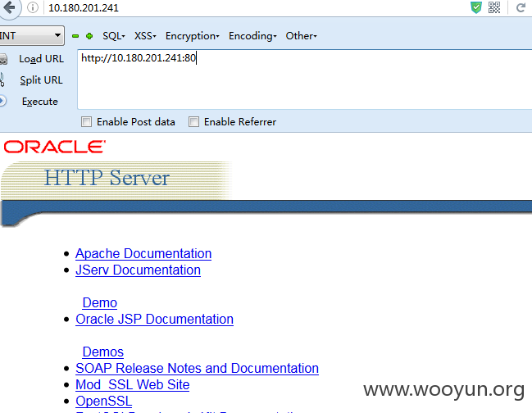Open the Other dropdown menu
The width and height of the screenshot is (532, 413).
302,36
